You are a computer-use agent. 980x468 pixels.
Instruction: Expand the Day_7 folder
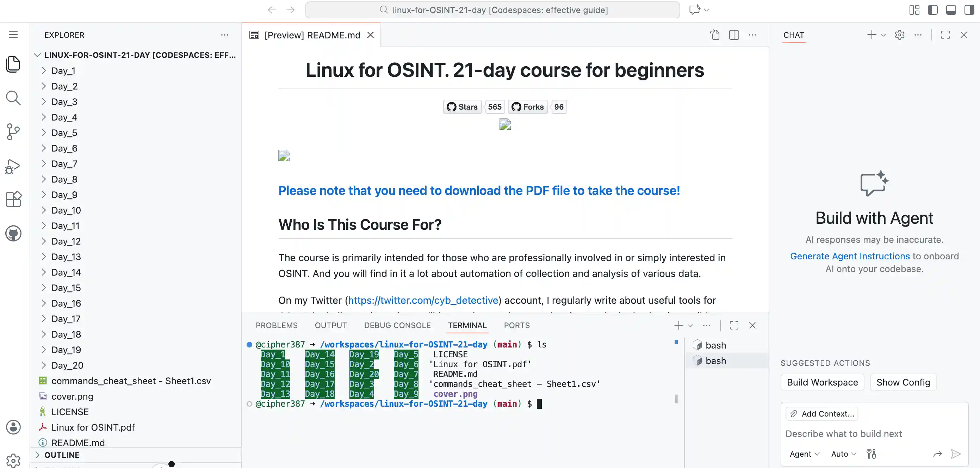click(64, 164)
